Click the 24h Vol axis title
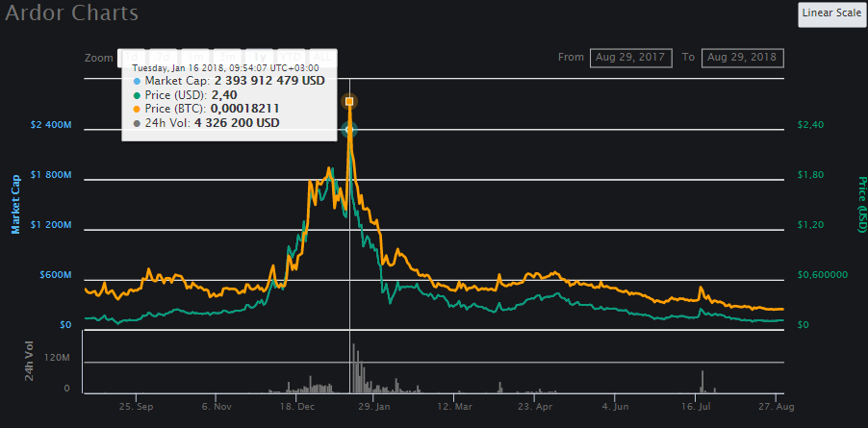 pos(31,361)
